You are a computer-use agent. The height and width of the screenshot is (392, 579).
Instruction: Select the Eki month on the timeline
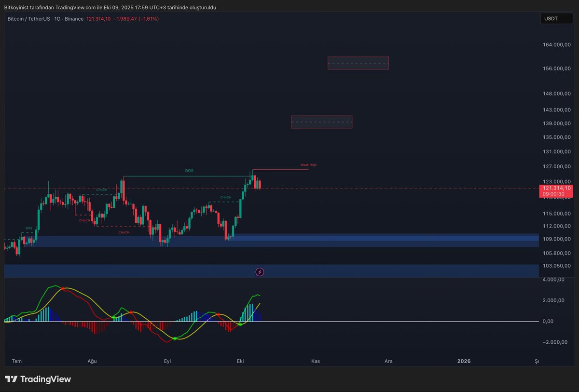(x=240, y=361)
